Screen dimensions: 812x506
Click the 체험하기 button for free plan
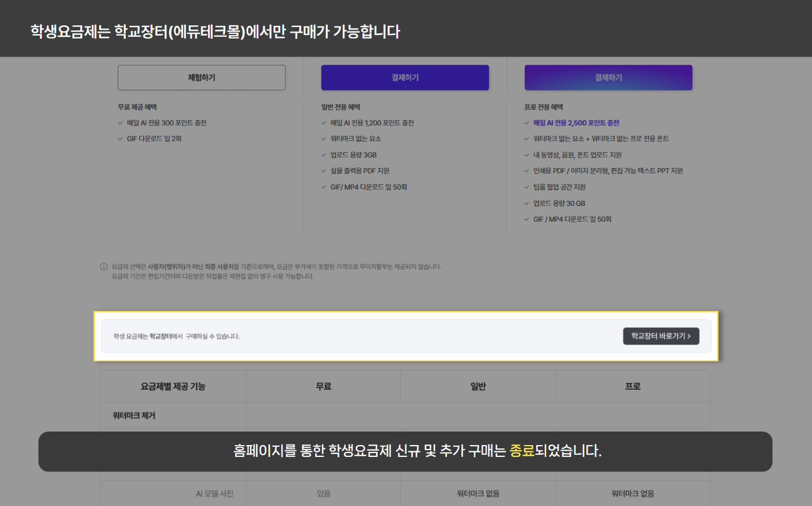click(201, 77)
